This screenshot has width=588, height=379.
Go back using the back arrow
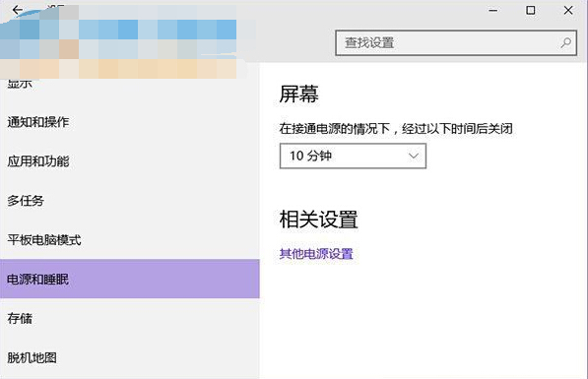pyautogui.click(x=17, y=10)
